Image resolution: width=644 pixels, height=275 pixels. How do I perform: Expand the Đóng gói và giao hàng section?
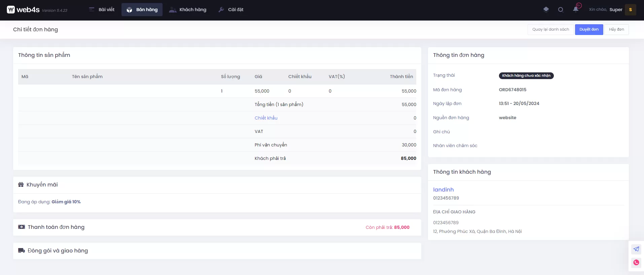(x=58, y=251)
